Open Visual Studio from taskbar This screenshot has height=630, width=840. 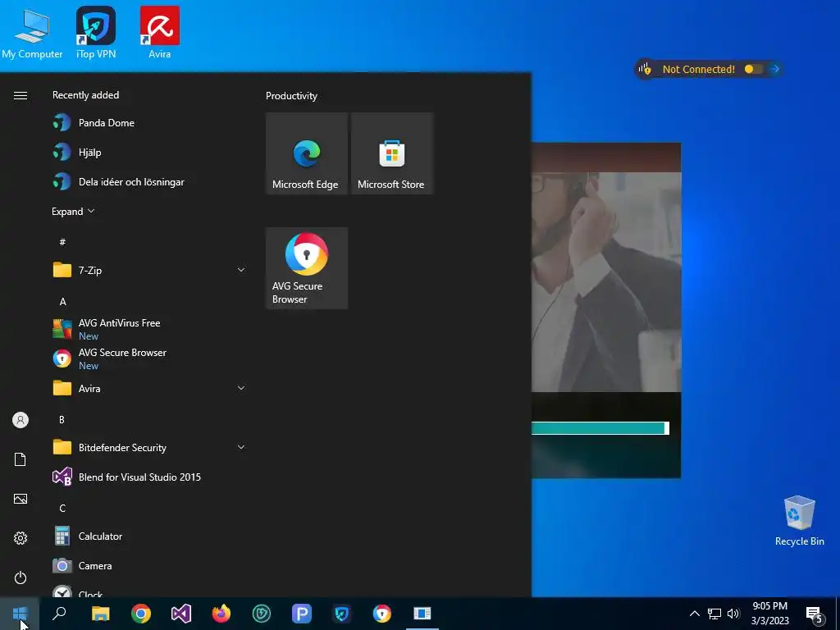[x=181, y=614]
